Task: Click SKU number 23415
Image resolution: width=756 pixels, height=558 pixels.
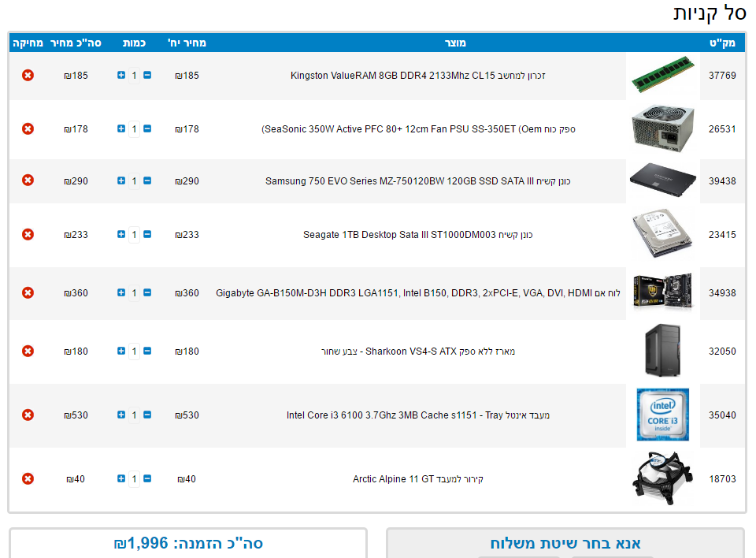Action: 722,235
